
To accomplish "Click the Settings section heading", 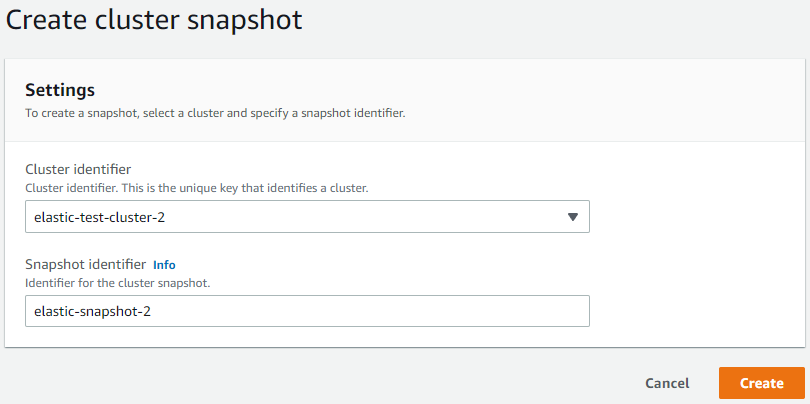I will coord(59,90).
